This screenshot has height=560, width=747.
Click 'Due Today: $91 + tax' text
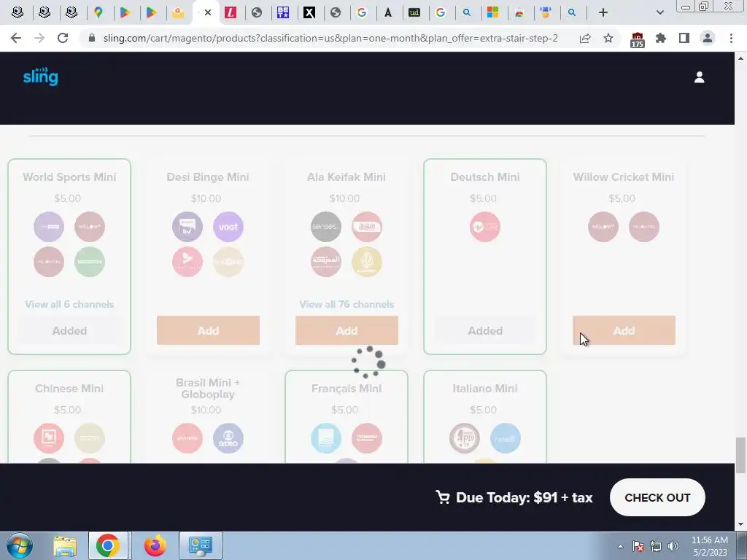524,497
